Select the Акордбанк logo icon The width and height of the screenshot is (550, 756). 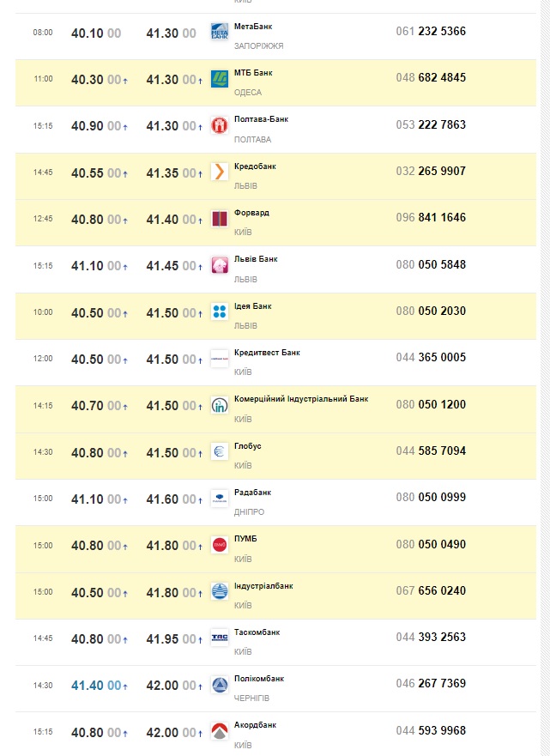220,731
